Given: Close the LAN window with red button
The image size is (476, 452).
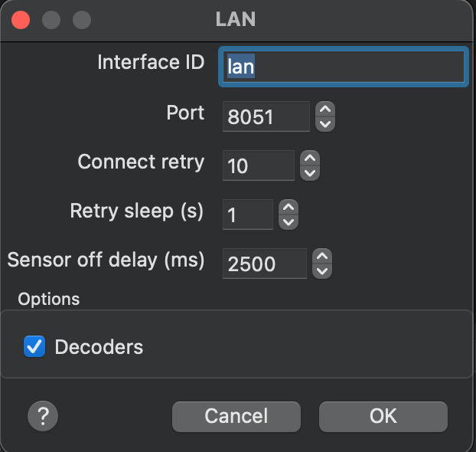Looking at the screenshot, I should click(21, 20).
